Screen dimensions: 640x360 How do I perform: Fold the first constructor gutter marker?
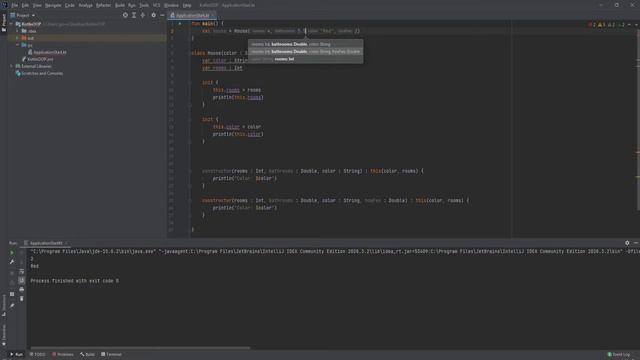tap(190, 171)
